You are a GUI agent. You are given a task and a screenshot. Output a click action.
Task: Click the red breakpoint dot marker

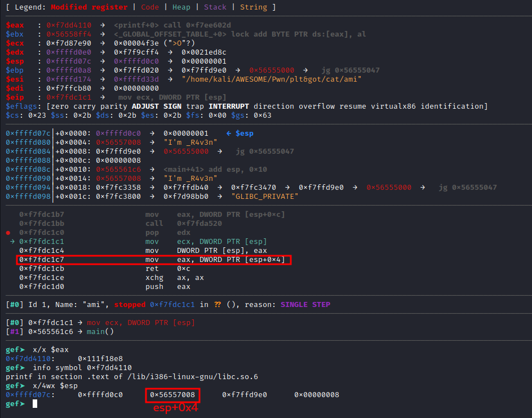(7, 232)
